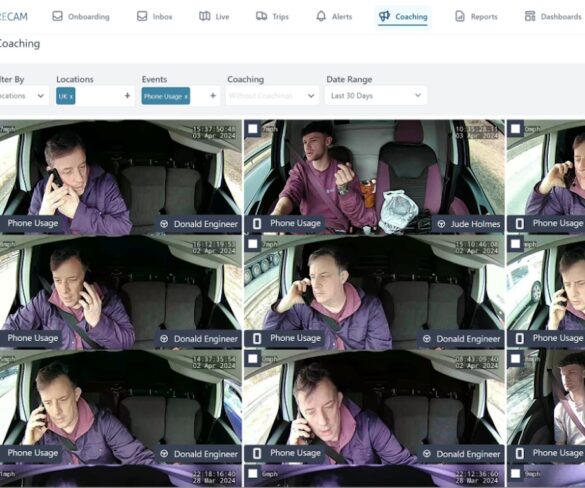Open the 02 Apr 15:10:46 video thumbnail
The height and width of the screenshot is (488, 585).
point(374,292)
